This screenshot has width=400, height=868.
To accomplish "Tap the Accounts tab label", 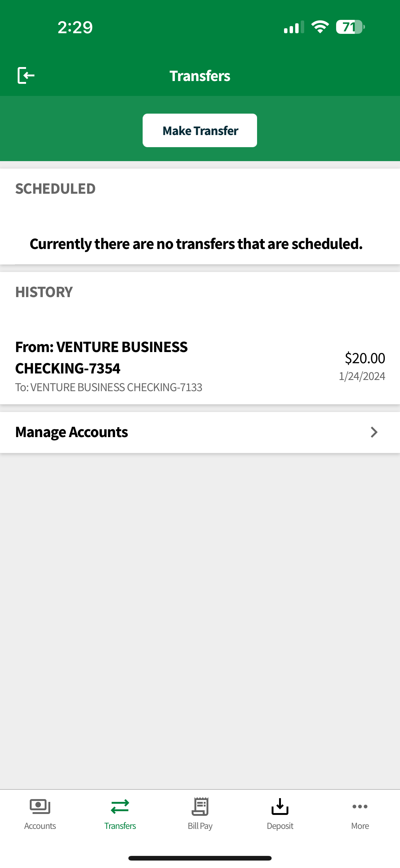I will point(40,826).
